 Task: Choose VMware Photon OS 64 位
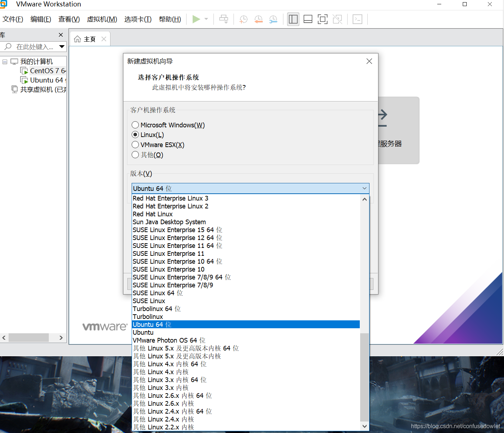[246, 340]
